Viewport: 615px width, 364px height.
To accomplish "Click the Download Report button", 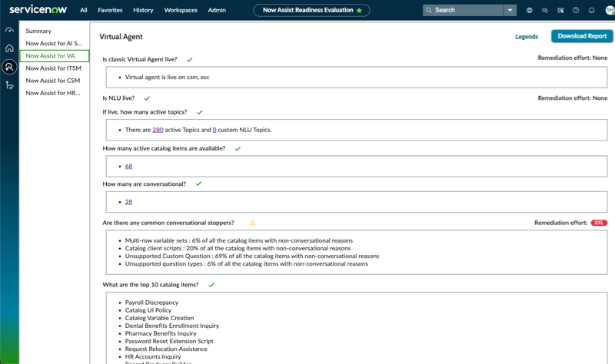I will (x=582, y=36).
